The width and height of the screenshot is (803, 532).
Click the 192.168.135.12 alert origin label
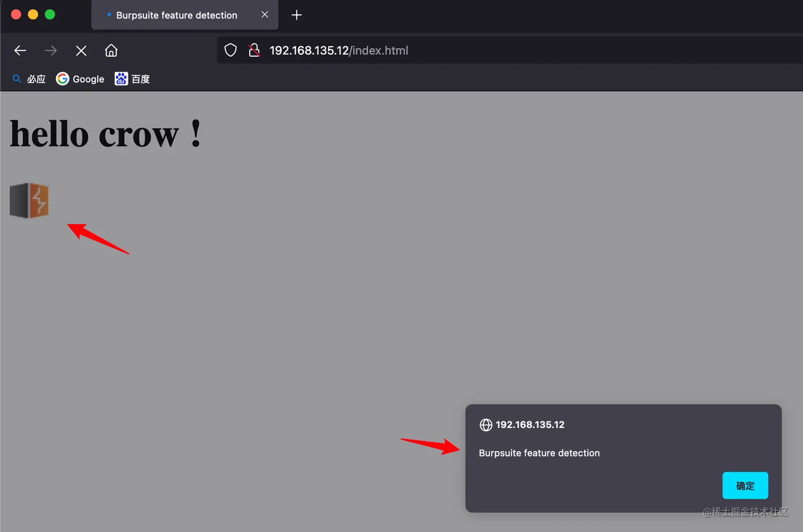(x=530, y=425)
